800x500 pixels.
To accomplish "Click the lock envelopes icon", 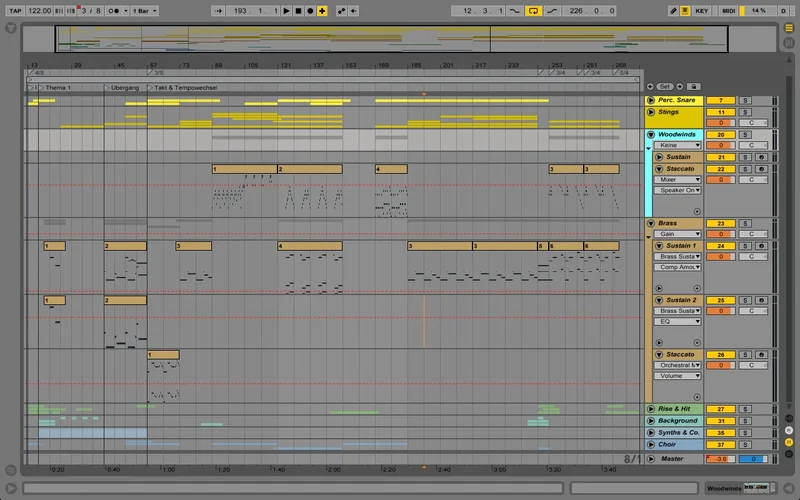I will click(x=693, y=87).
